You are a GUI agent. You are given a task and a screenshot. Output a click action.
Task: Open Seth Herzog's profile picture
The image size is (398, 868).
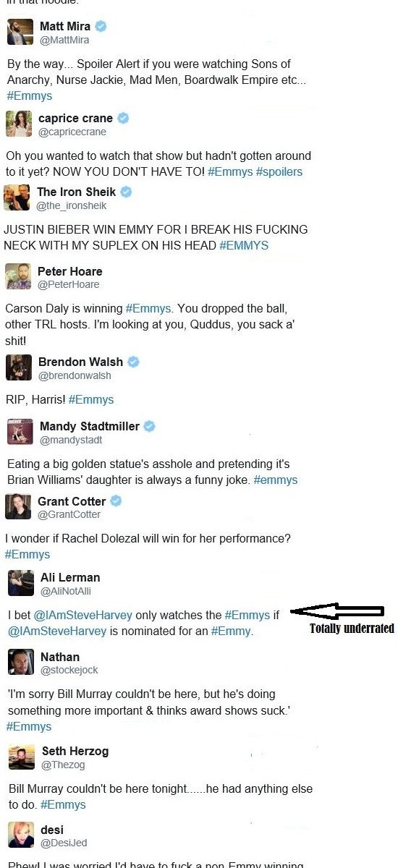pos(22,757)
